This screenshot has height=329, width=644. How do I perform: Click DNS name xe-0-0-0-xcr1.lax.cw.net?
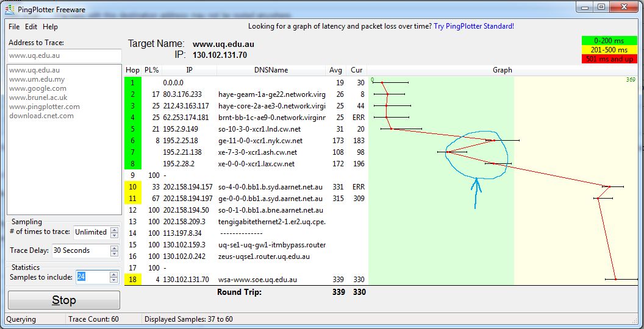[257, 164]
